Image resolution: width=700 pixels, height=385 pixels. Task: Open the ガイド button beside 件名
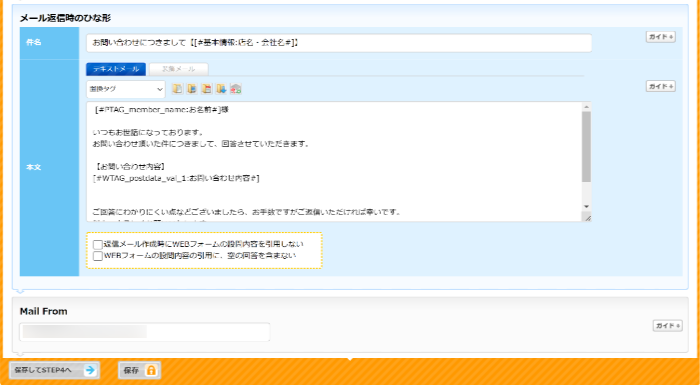click(661, 37)
